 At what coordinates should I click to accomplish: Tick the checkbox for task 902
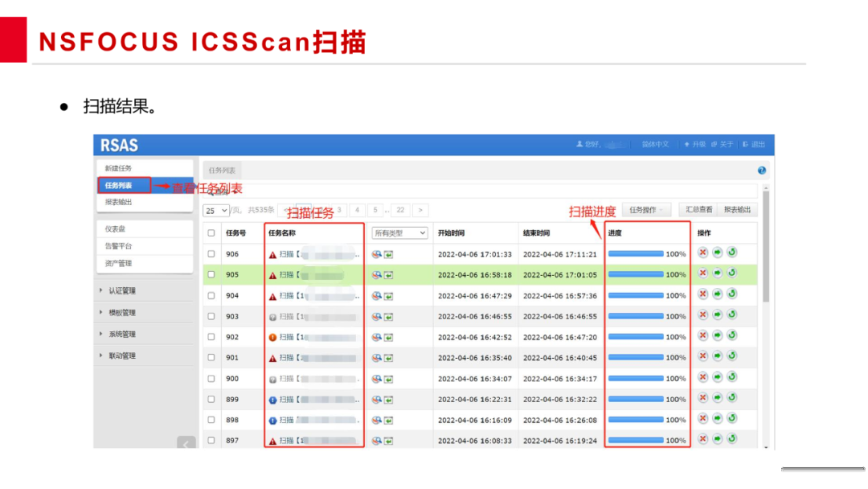(211, 337)
